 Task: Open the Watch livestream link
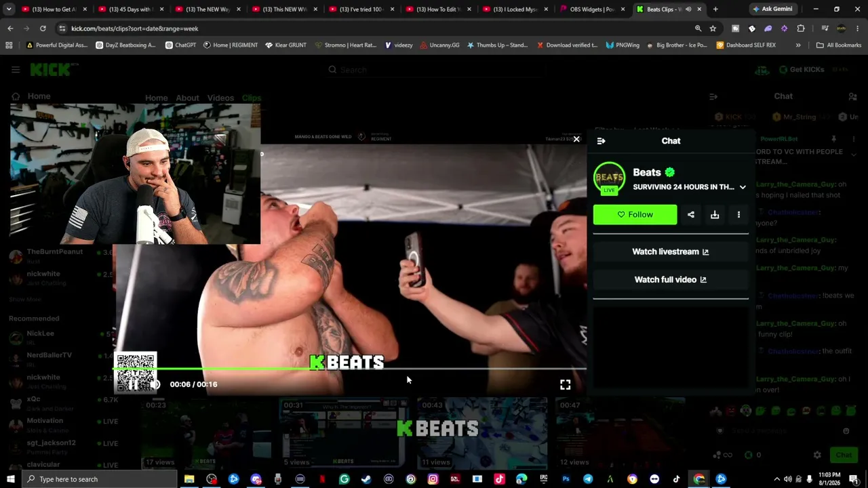coord(671,251)
